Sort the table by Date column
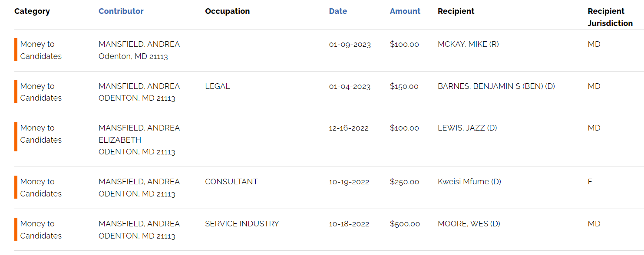This screenshot has height=255, width=644. coord(338,11)
